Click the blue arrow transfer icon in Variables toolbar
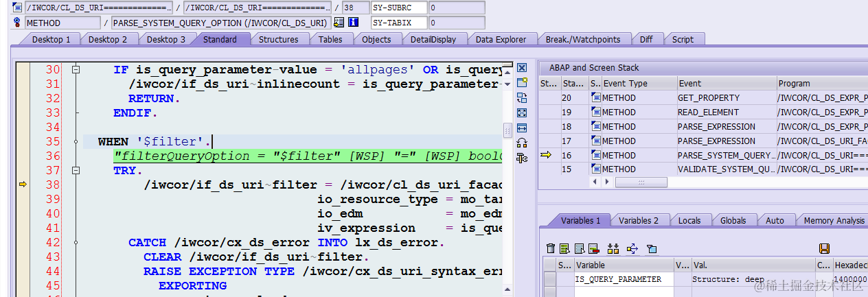 tap(632, 248)
